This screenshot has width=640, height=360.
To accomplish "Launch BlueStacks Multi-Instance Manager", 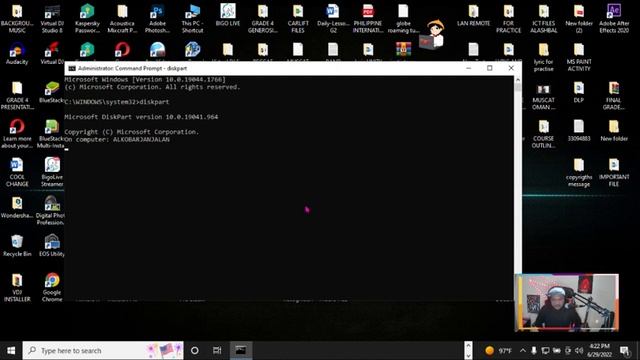I will (x=51, y=133).
